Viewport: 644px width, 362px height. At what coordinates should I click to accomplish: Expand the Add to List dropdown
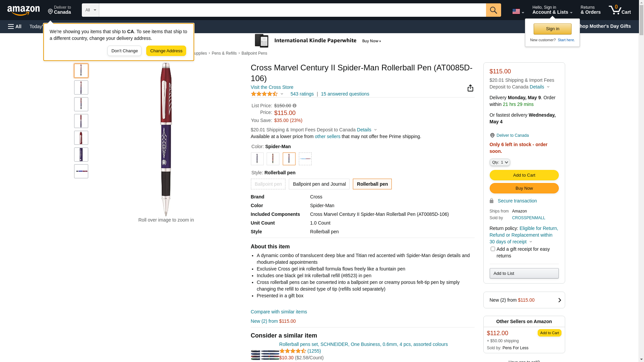coord(524,274)
